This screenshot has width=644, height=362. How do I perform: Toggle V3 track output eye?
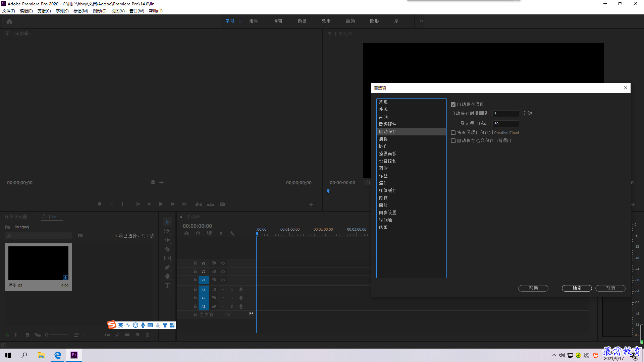pos(223,263)
